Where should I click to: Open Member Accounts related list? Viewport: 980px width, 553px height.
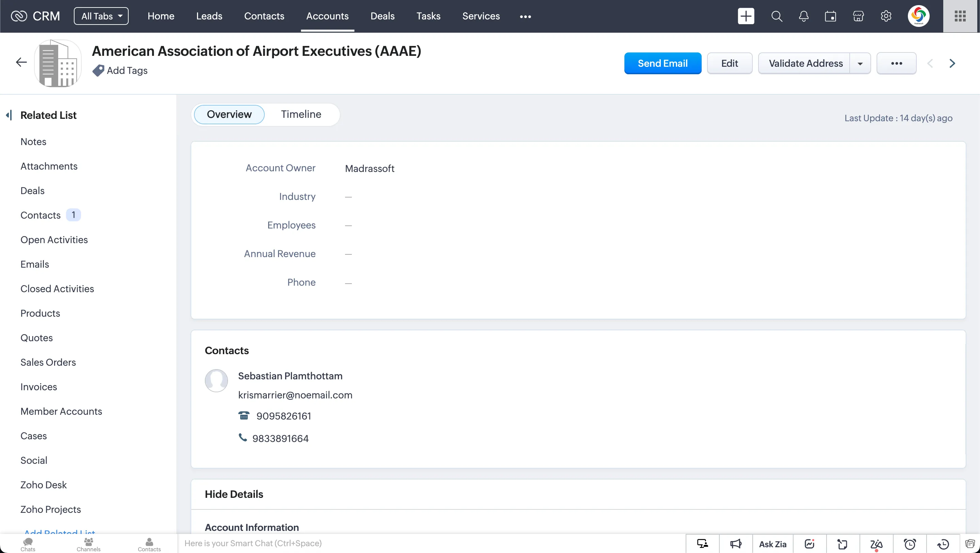61,411
